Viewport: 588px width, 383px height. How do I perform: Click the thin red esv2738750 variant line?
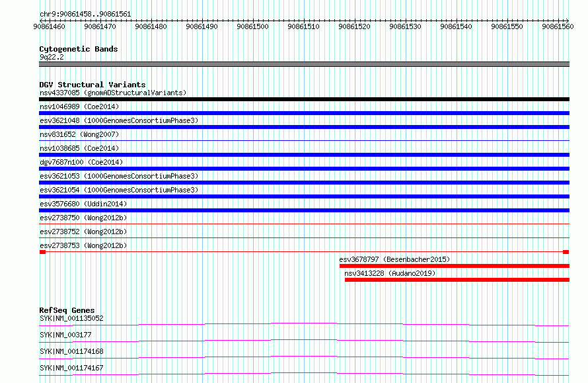(304, 224)
